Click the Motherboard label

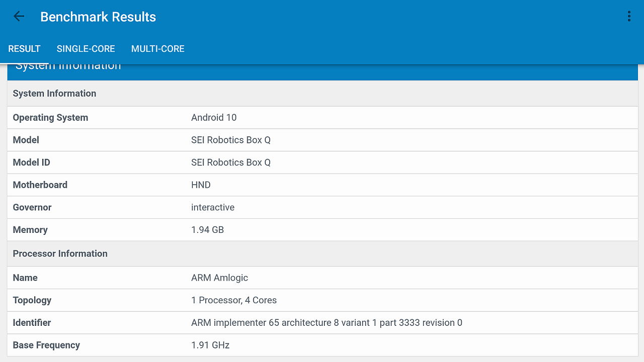(40, 185)
